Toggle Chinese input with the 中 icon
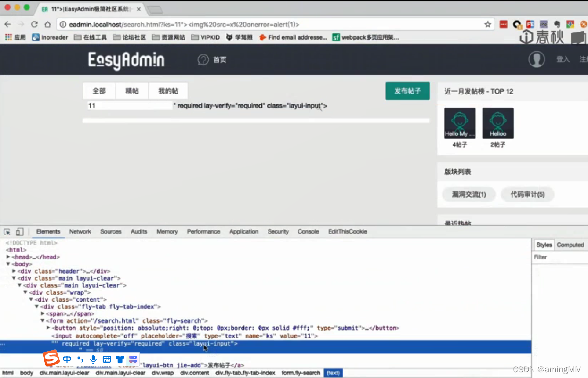The width and height of the screenshot is (588, 378). (66, 359)
